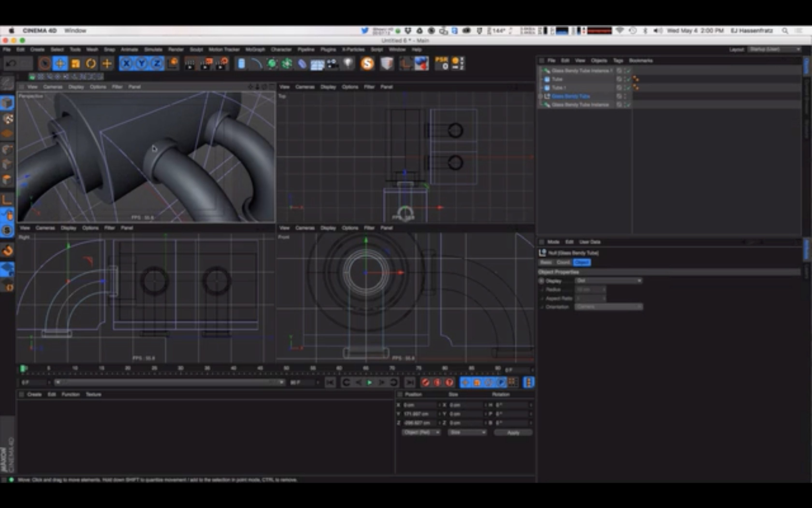The image size is (812, 508).
Task: Click the Record Active Objects red button
Action: (x=426, y=382)
